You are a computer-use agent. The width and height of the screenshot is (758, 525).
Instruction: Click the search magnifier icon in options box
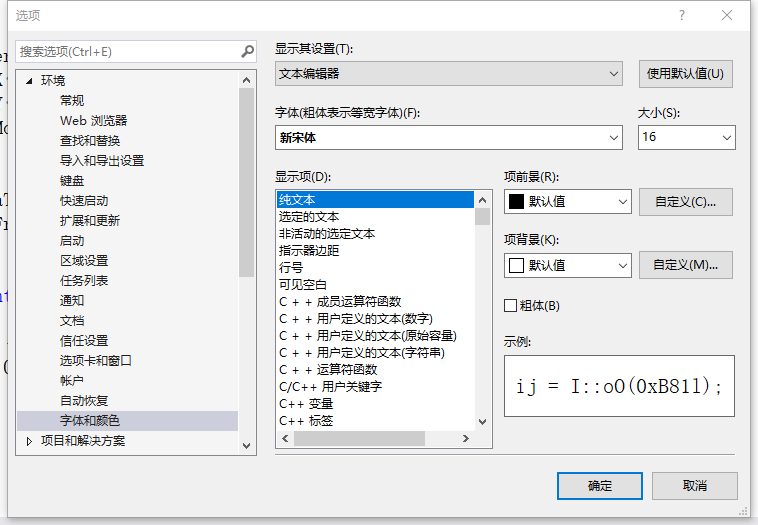pos(247,51)
